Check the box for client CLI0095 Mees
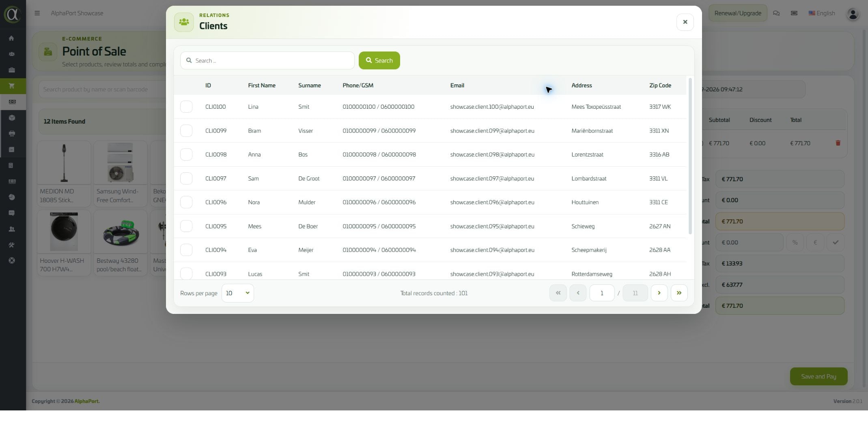The height and width of the screenshot is (438, 868). 186,226
